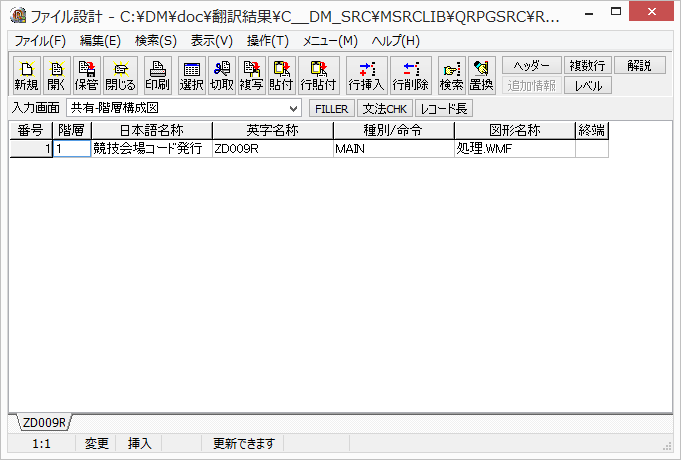This screenshot has width=681, height=460.
Task: Click the レコード長 button
Action: [444, 109]
